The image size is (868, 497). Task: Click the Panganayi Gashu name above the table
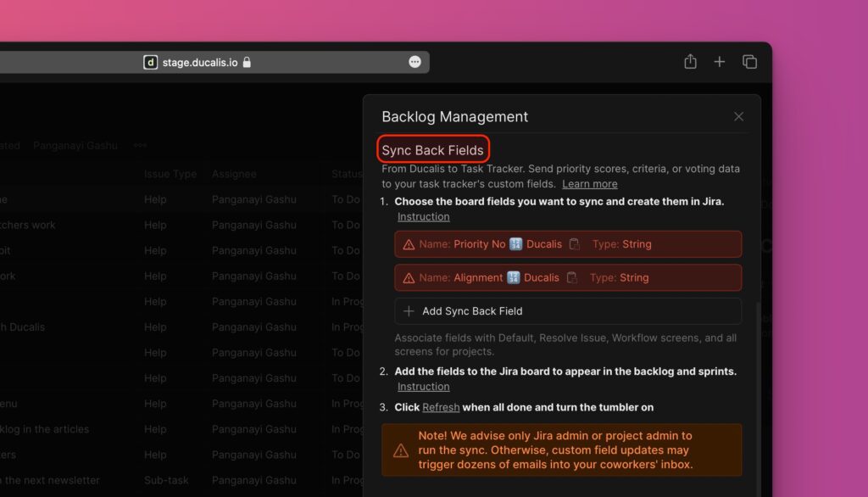pyautogui.click(x=75, y=145)
